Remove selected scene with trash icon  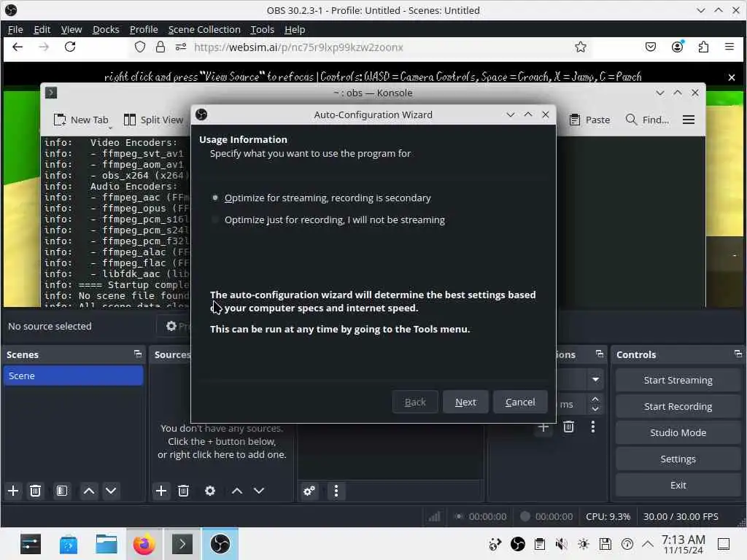pyautogui.click(x=35, y=491)
